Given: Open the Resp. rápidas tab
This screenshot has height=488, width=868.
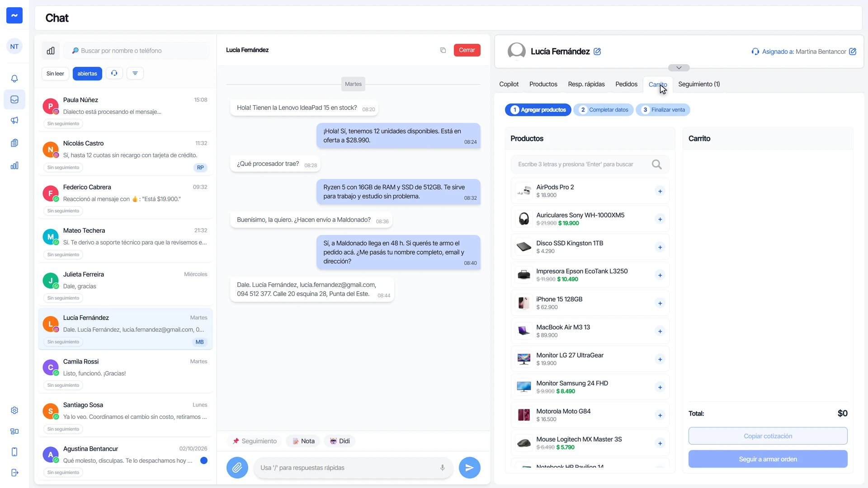Looking at the screenshot, I should [586, 84].
